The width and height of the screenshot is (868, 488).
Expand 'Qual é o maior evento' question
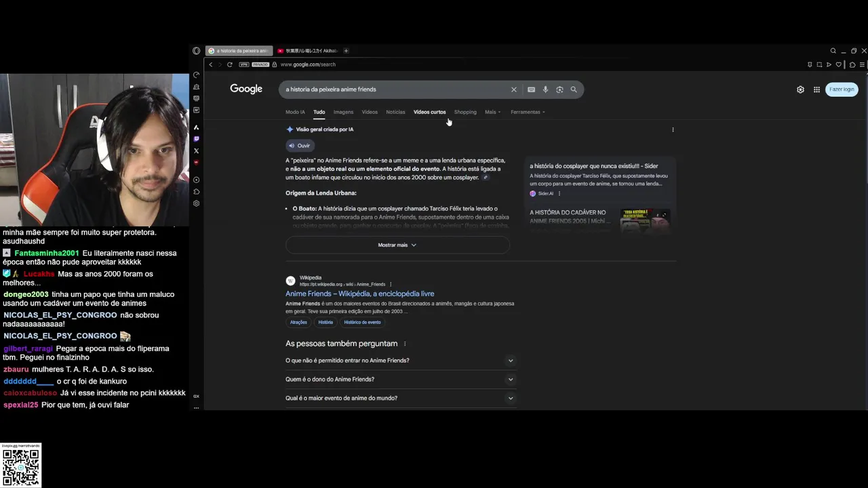(401, 398)
